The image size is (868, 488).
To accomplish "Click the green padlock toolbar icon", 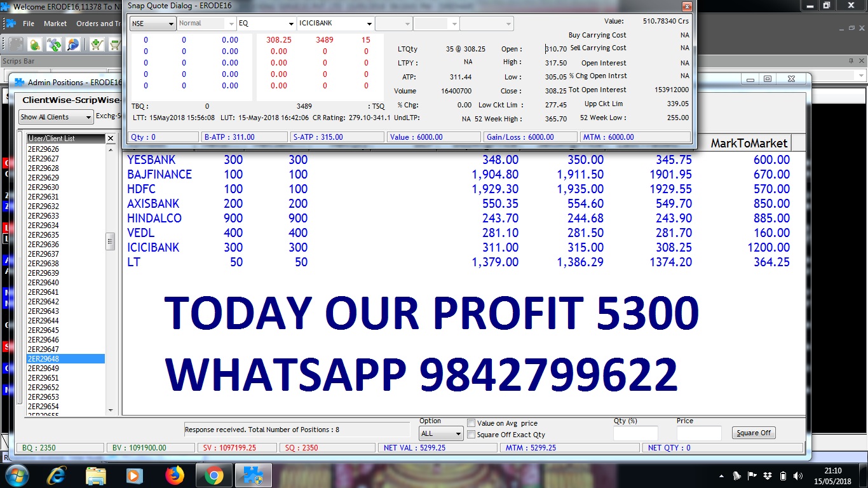I will tap(34, 44).
